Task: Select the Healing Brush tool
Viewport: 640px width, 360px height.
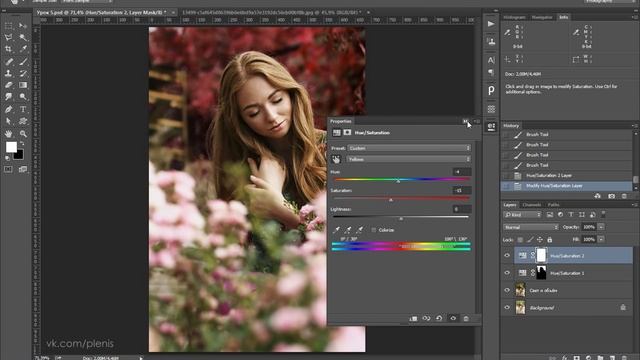Action: 8,62
